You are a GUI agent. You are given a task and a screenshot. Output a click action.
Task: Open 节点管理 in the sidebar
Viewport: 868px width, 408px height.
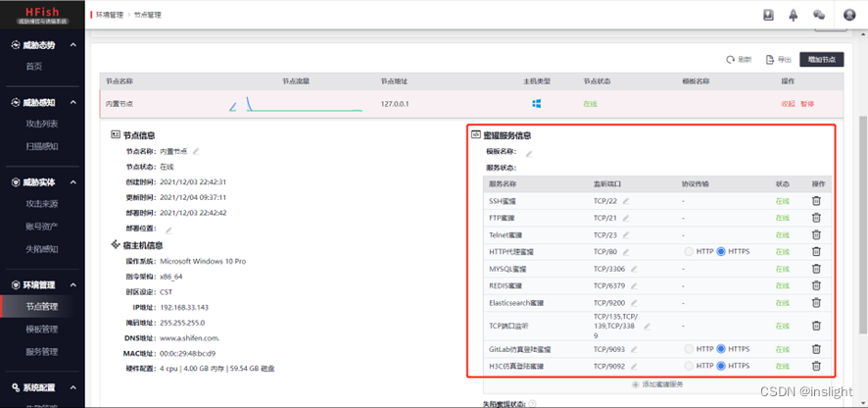tap(42, 306)
